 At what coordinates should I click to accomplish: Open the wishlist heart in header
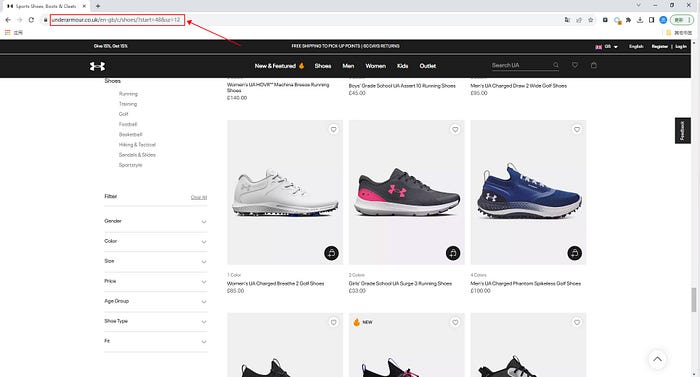point(575,65)
